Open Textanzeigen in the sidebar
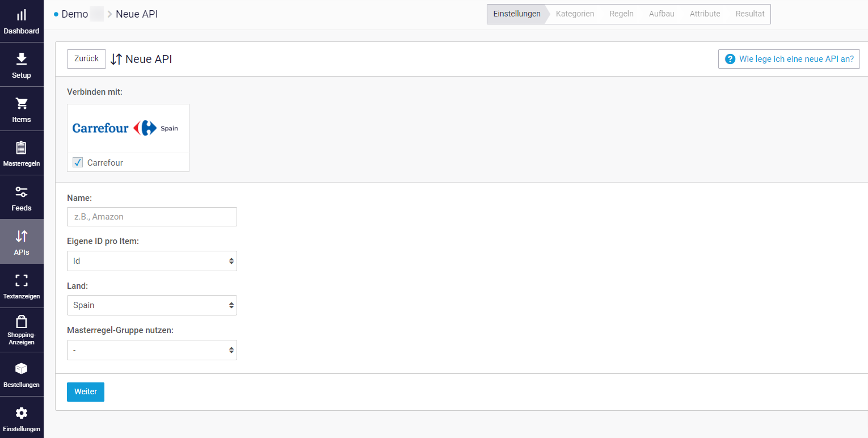868x438 pixels. click(x=22, y=287)
